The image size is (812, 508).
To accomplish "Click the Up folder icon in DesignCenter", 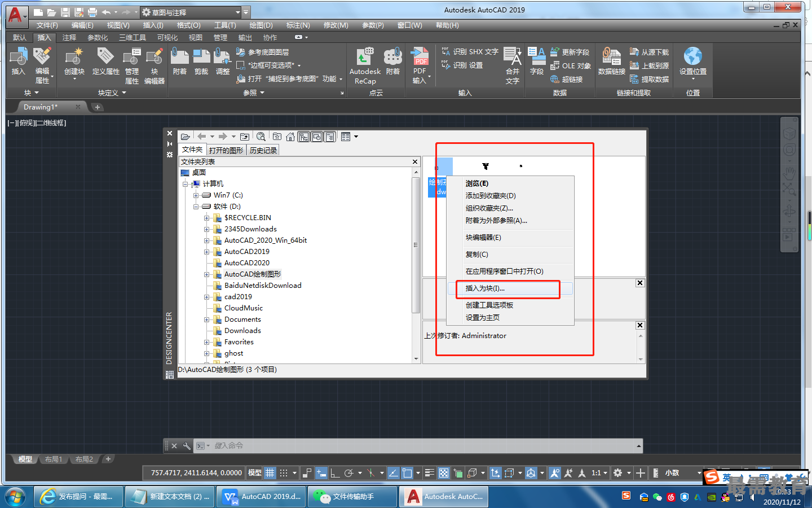I will pyautogui.click(x=245, y=137).
